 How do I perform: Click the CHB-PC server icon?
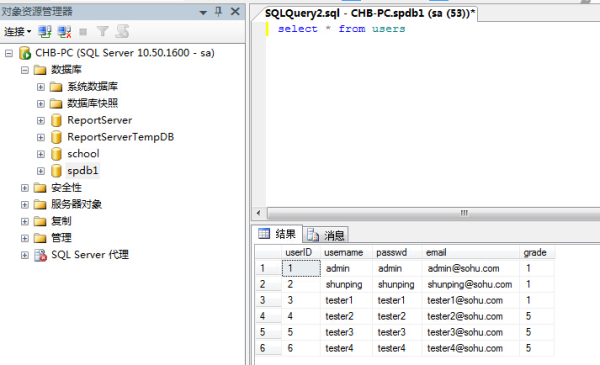coord(25,53)
